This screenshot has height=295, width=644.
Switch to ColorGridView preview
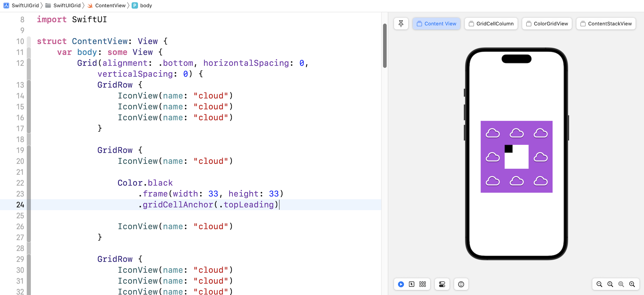[x=547, y=23]
